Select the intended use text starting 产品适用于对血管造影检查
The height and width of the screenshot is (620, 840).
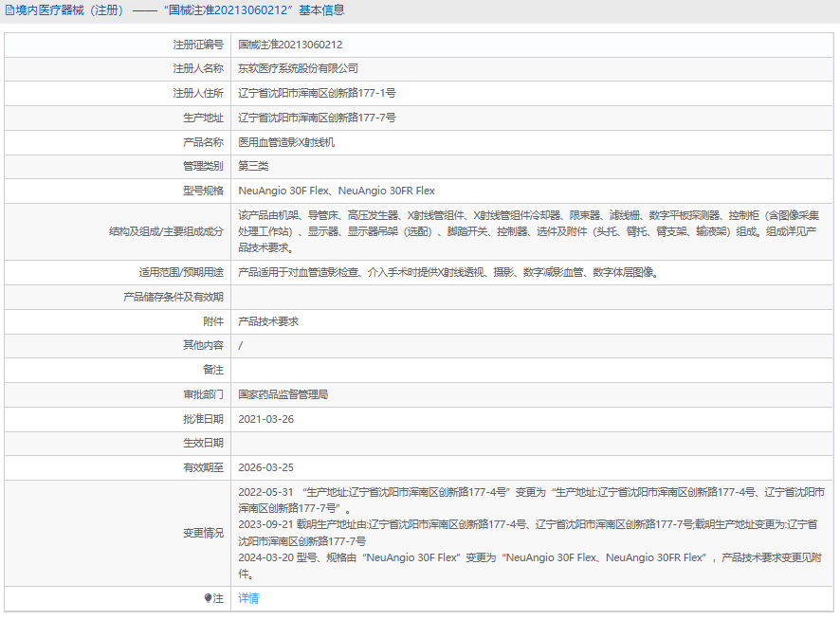tap(448, 272)
